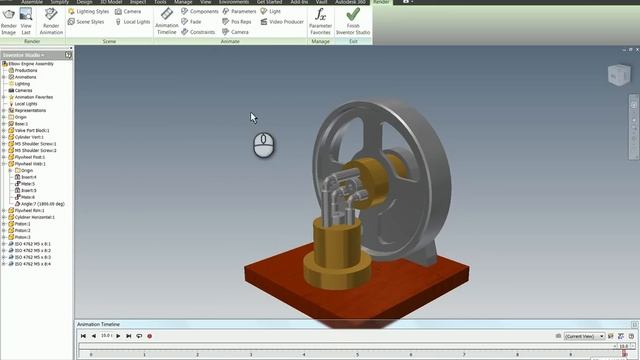
Task: Open the Current View camera dropdown
Action: (x=584, y=336)
